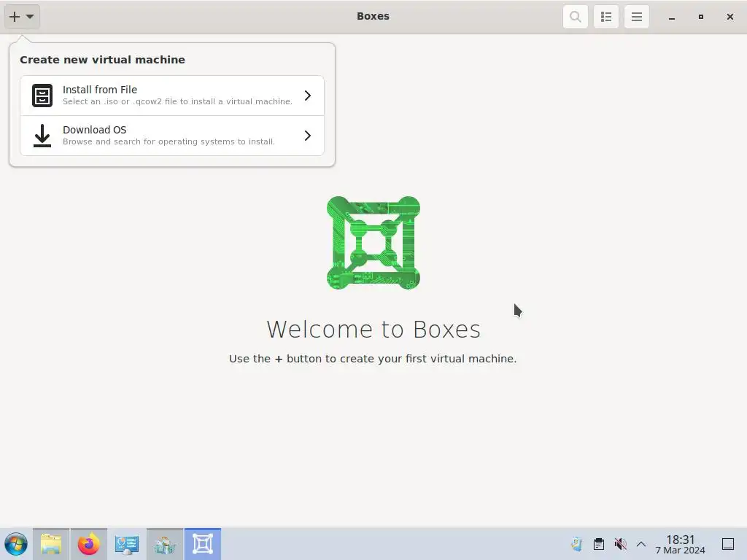
Task: Launch Firefox from the taskbar
Action: [88, 544]
